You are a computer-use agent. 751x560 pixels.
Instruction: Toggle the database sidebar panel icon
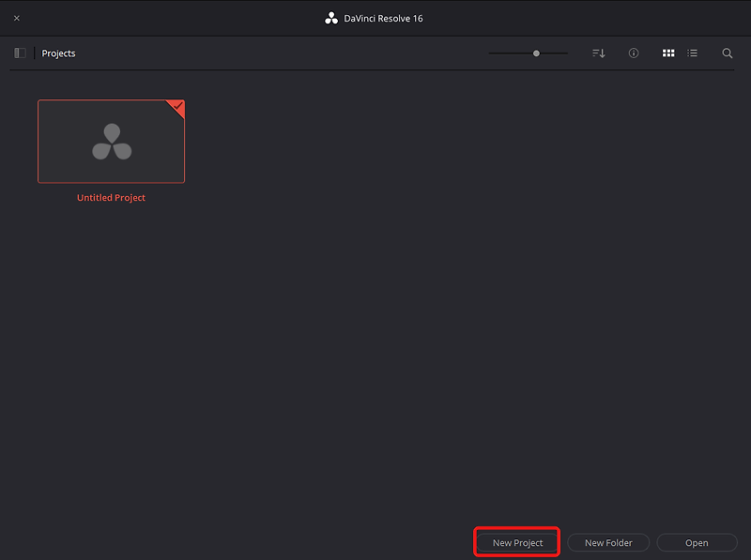[x=20, y=53]
